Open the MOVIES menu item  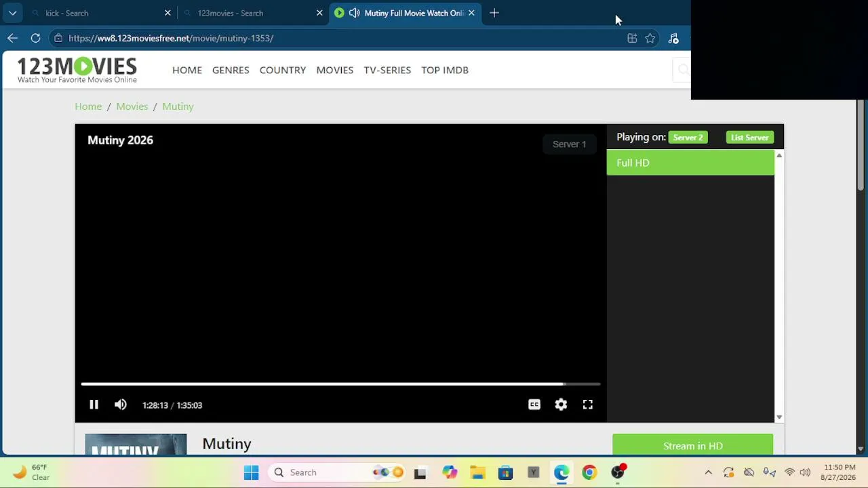[335, 70]
